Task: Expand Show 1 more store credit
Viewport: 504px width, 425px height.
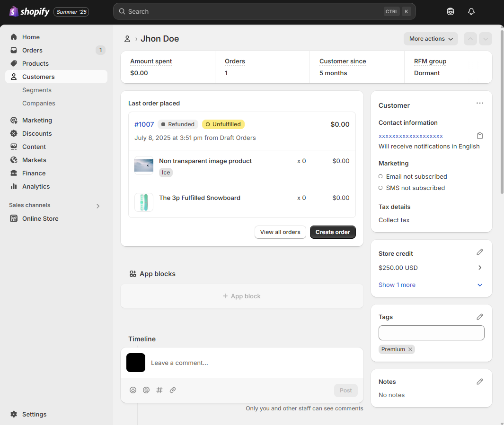Action: (397, 285)
